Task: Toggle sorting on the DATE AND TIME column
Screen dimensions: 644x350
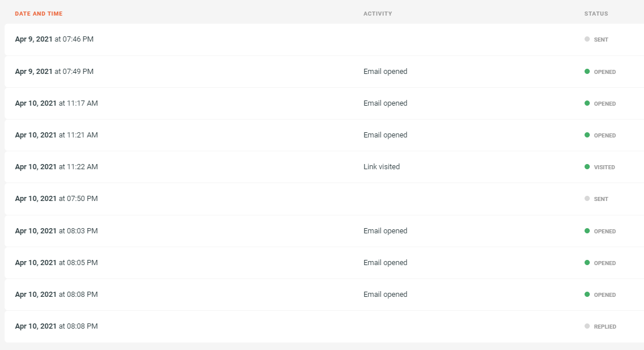Action: pos(39,13)
